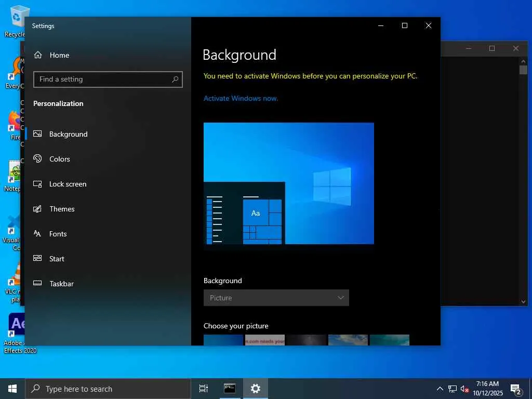Screen dimensions: 532x399
Task: Click the Themes brush icon
Action: click(37, 209)
